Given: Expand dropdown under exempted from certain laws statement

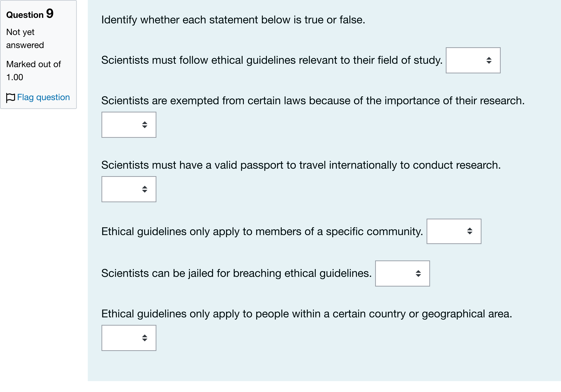Looking at the screenshot, I should tap(129, 125).
